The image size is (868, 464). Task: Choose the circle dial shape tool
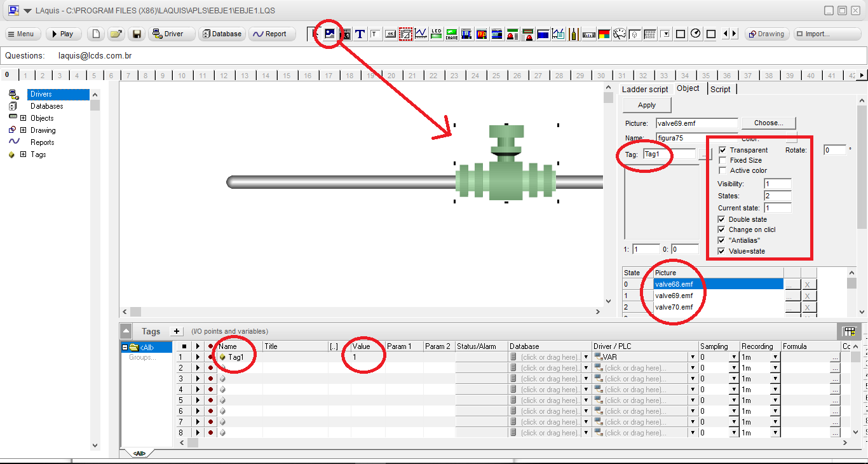tap(696, 34)
